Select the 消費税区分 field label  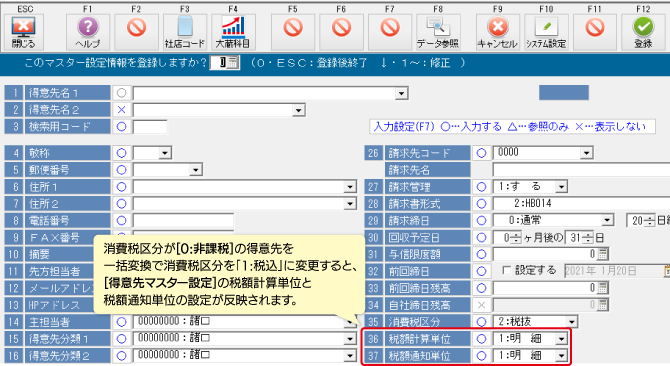427,322
